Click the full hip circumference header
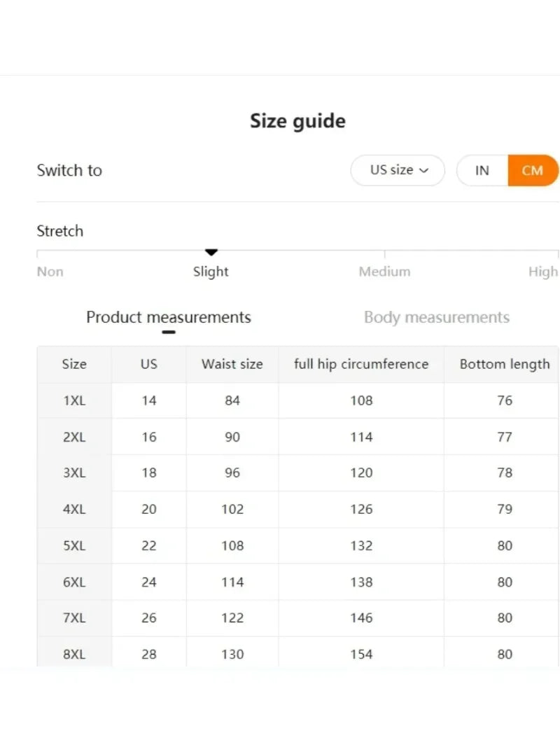Screen dimensions: 560x747 point(361,364)
